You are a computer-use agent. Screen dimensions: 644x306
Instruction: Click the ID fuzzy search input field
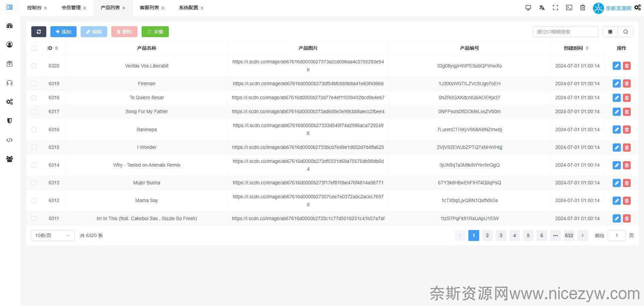point(565,32)
